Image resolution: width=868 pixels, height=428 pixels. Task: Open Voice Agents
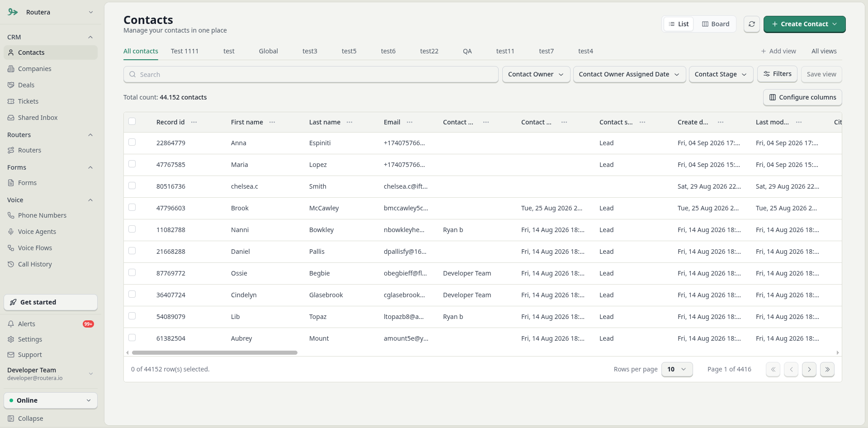click(51, 232)
